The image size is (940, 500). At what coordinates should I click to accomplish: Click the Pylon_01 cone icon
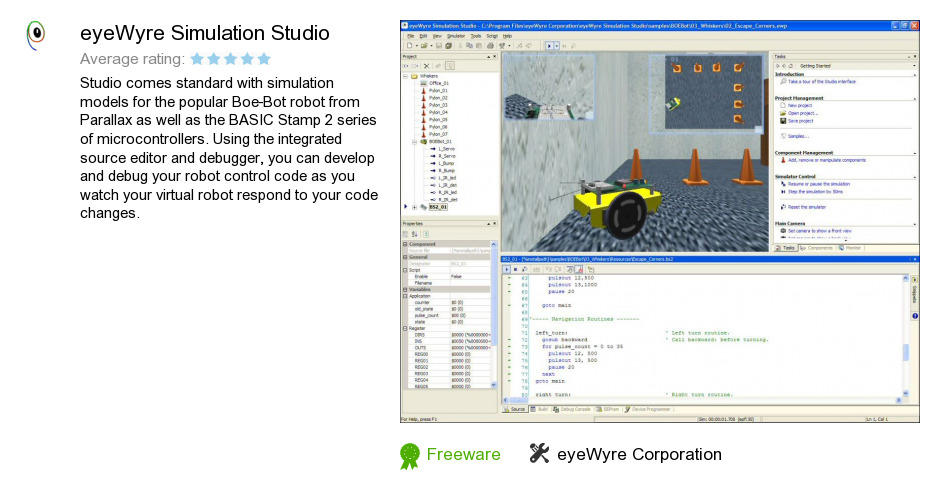pyautogui.click(x=423, y=91)
